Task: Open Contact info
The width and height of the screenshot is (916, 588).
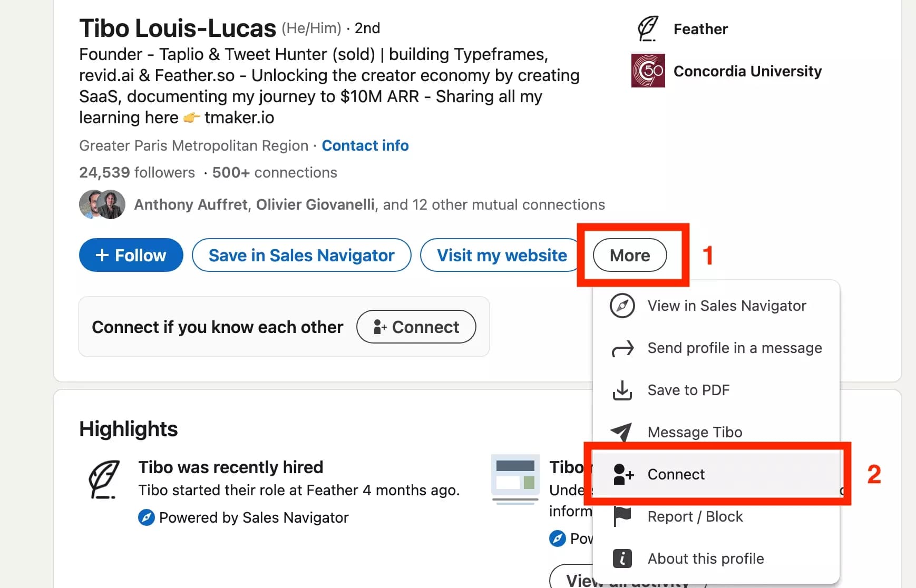Action: click(x=365, y=145)
